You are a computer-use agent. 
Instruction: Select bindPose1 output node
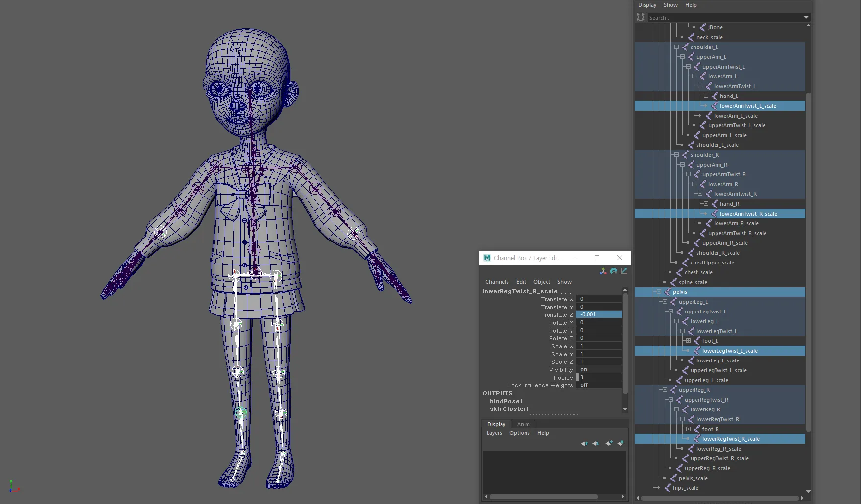click(x=506, y=401)
